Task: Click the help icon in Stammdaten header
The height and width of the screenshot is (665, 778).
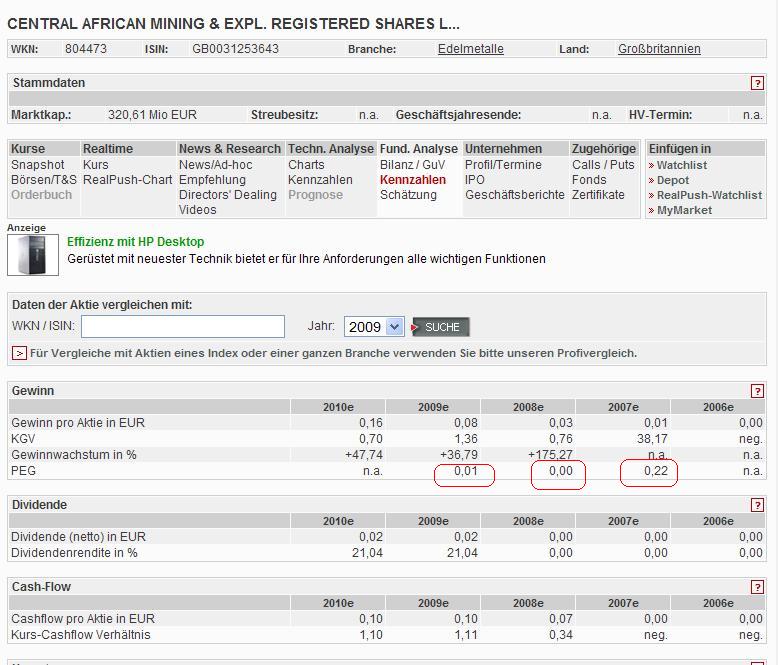Action: 757,84
